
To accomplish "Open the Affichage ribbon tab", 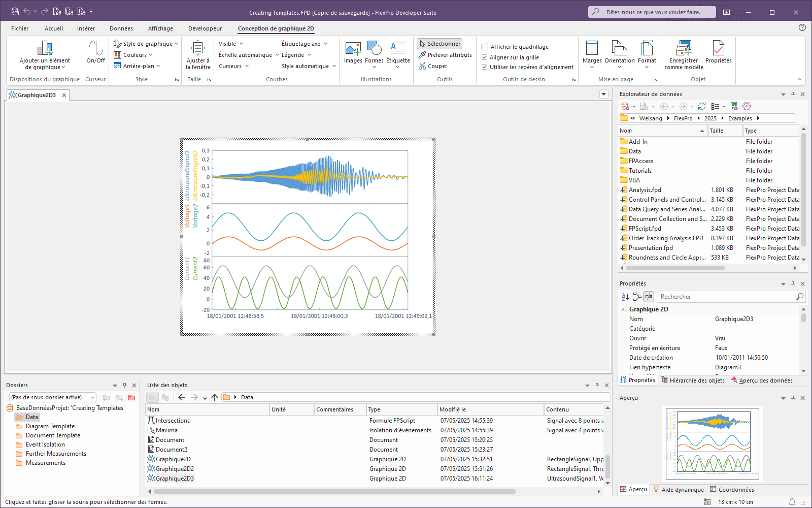I will coord(160,28).
